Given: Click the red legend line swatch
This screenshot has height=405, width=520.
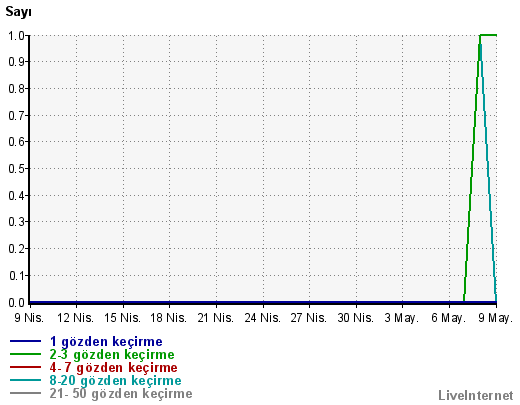Looking at the screenshot, I should 25,367.
